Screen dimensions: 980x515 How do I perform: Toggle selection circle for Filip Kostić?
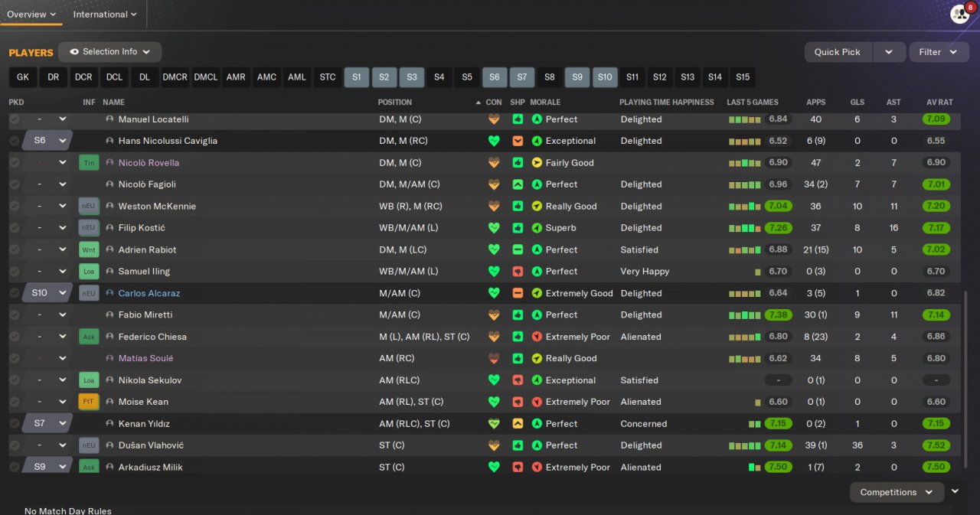[14, 228]
